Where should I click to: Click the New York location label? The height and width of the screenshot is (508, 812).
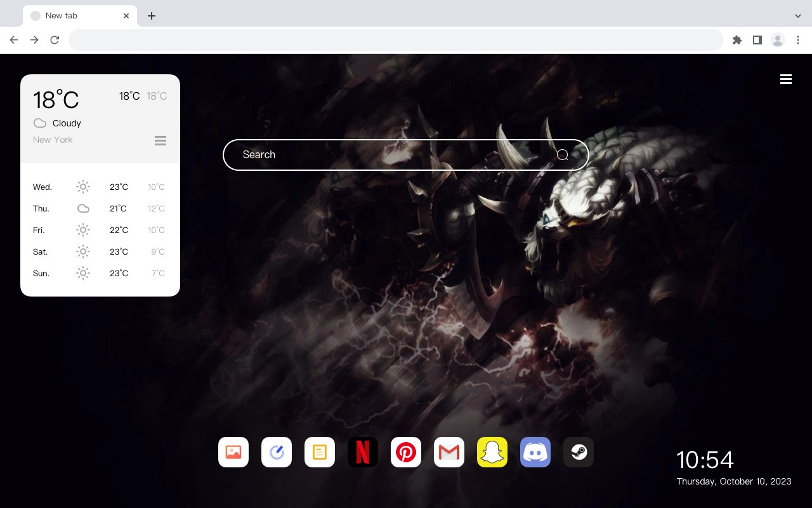[x=53, y=140]
